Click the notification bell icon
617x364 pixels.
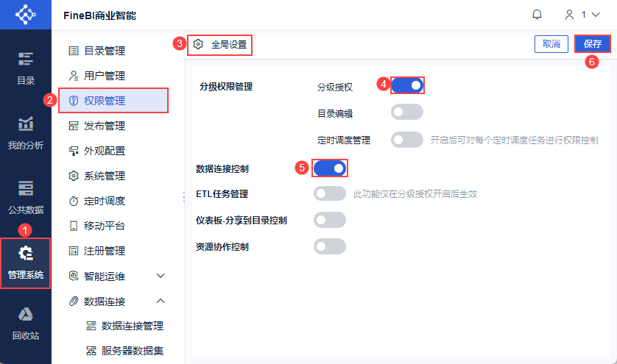537,15
